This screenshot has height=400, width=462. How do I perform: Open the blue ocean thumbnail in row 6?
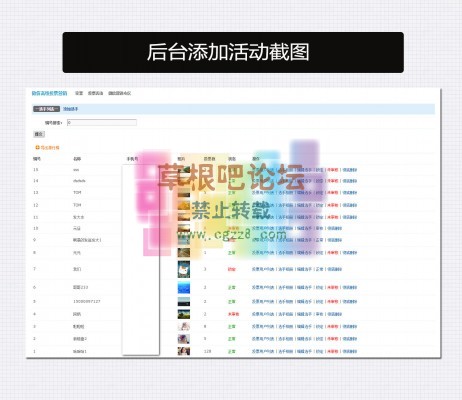pos(184,287)
